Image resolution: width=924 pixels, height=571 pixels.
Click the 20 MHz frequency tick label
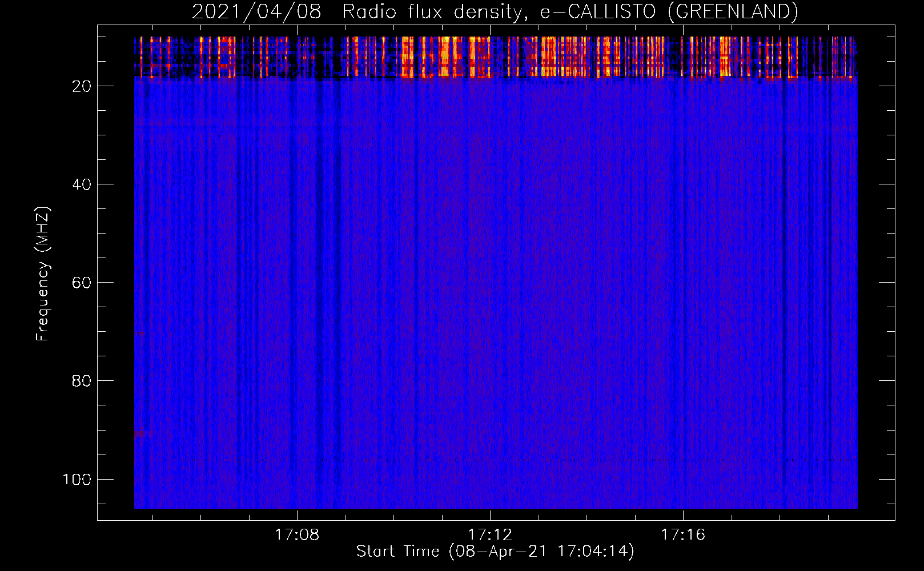(82, 86)
